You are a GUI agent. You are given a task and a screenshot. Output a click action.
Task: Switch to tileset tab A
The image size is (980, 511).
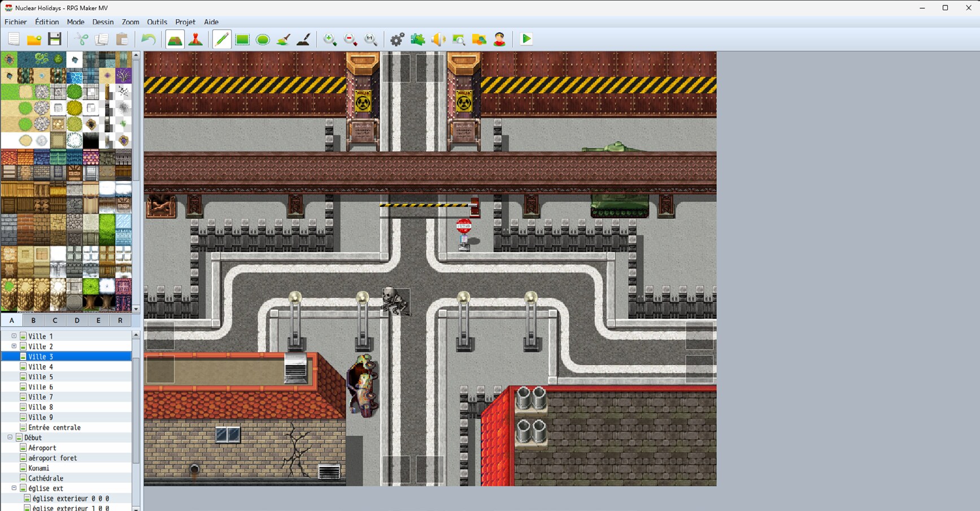pos(12,320)
